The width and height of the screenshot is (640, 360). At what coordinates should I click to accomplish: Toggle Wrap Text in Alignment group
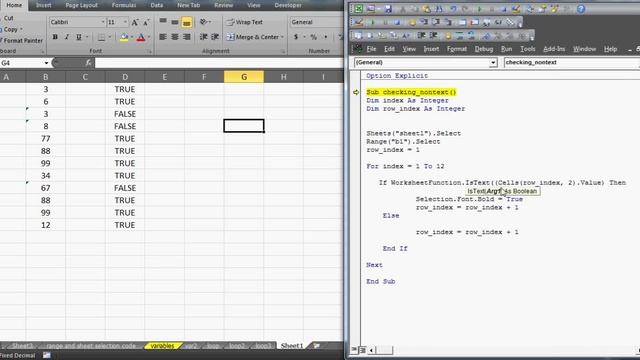tap(244, 22)
